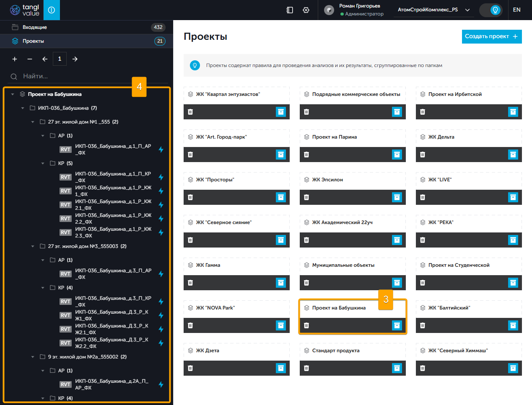
Task: Click the Создать проект button
Action: [491, 36]
